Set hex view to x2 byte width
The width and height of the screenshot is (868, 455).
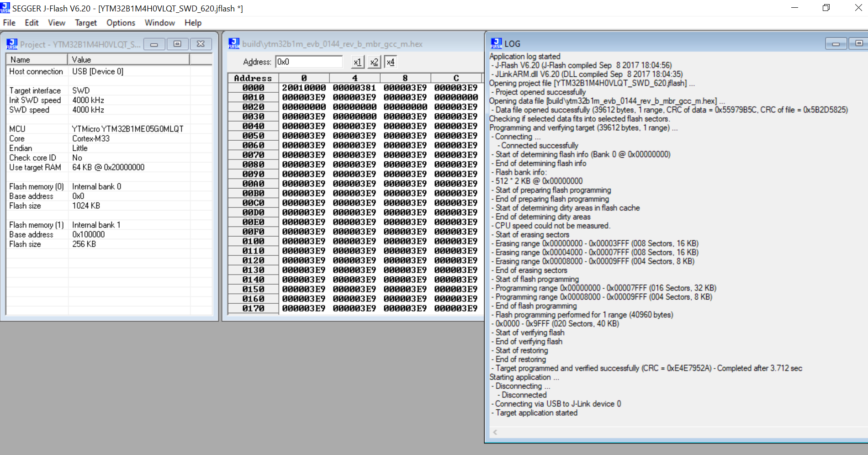(x=374, y=62)
